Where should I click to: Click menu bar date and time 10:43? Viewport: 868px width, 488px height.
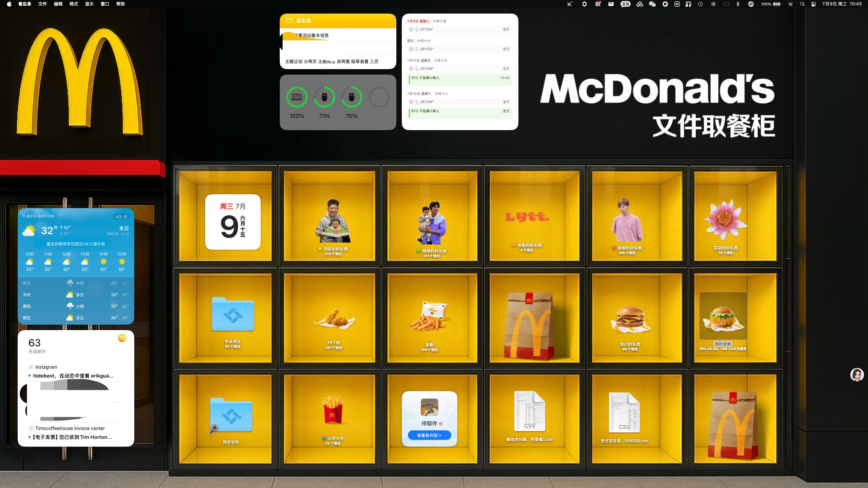tap(842, 4)
